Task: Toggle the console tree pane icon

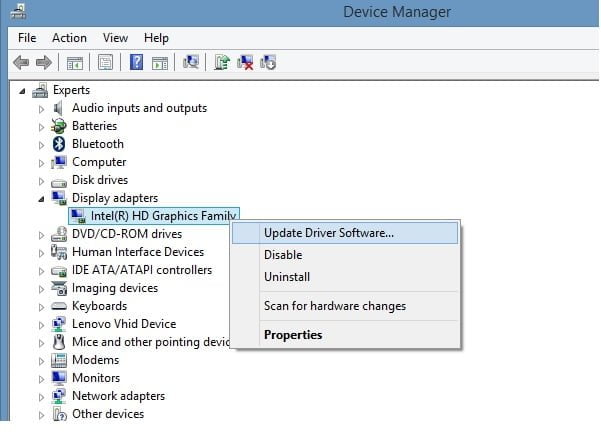Action: click(75, 62)
